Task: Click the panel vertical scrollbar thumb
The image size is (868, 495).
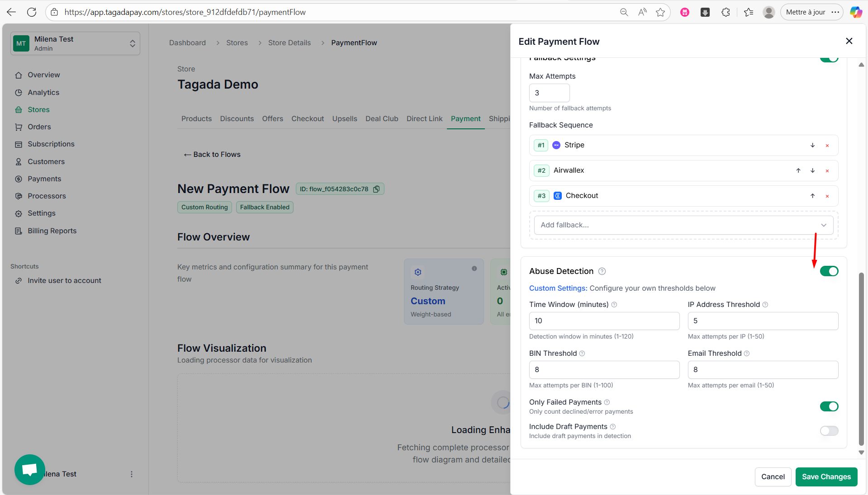Action: click(x=861, y=358)
